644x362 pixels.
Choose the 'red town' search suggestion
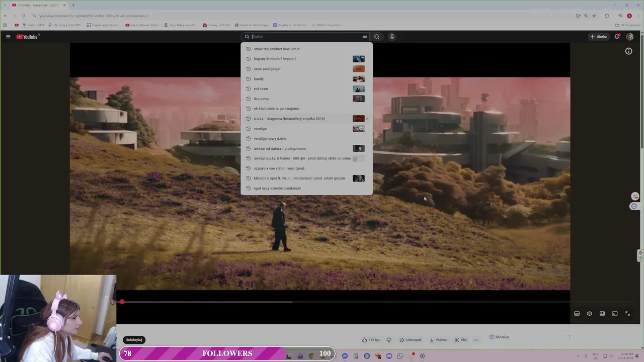(306, 88)
